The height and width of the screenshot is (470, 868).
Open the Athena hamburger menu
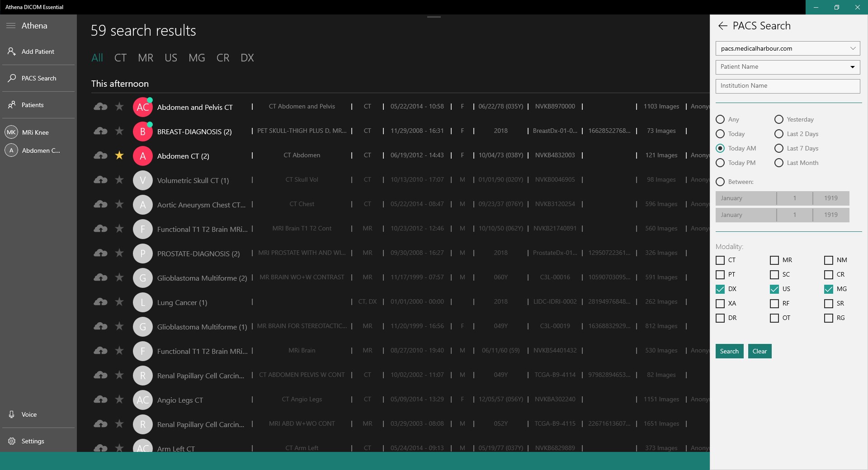click(x=11, y=26)
